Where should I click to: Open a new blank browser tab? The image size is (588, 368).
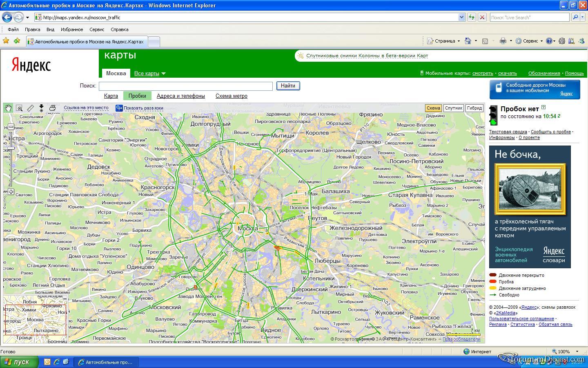[154, 42]
